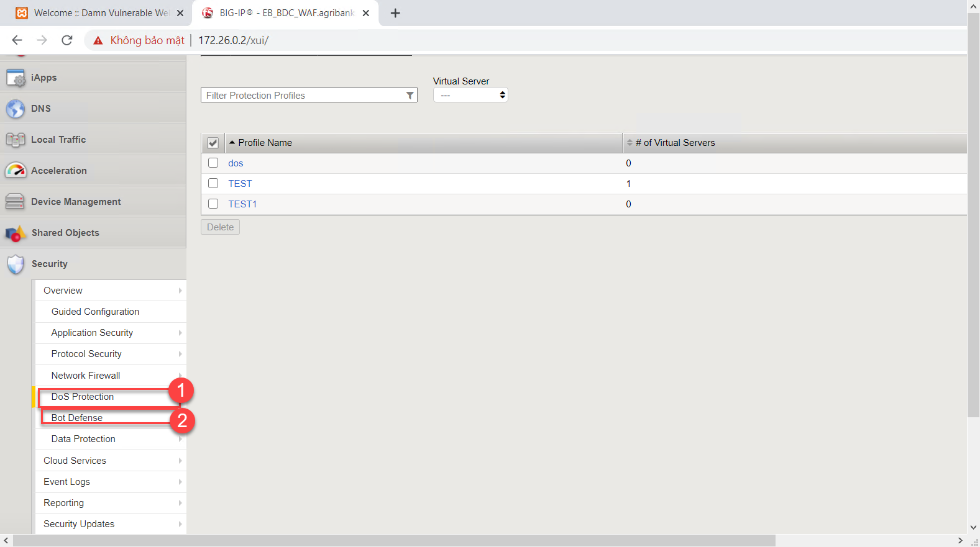Viewport: 980px width, 547px height.
Task: Toggle the select-all profiles checkbox
Action: pyautogui.click(x=213, y=143)
